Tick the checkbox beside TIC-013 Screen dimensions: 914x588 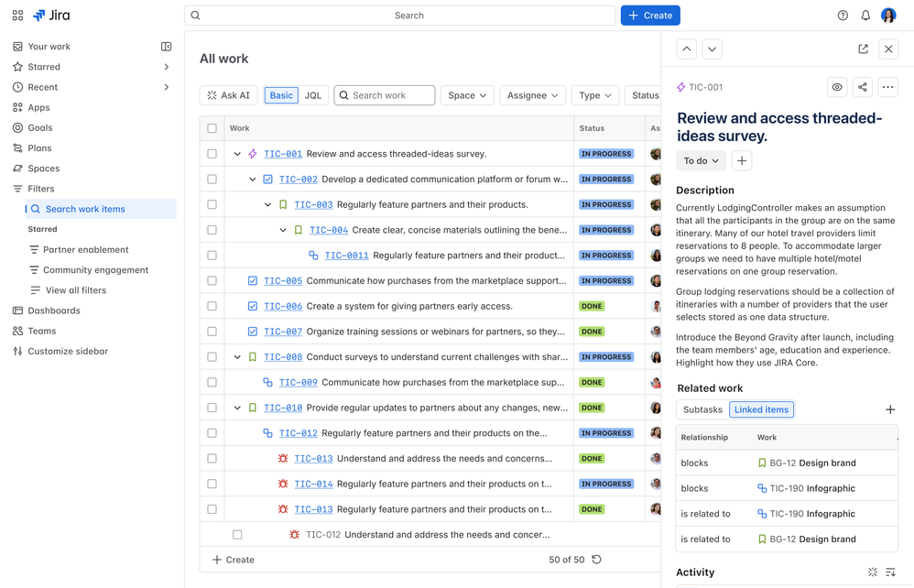[x=212, y=458]
